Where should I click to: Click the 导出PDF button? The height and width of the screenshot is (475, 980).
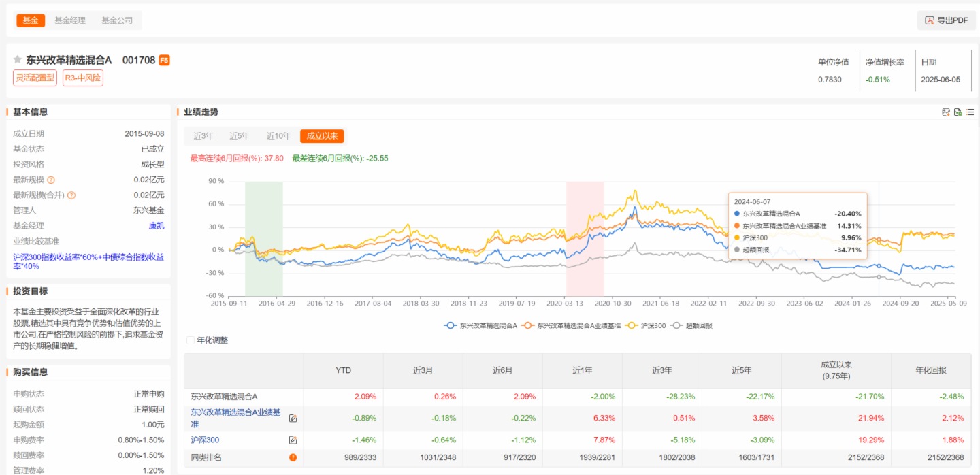(x=946, y=20)
